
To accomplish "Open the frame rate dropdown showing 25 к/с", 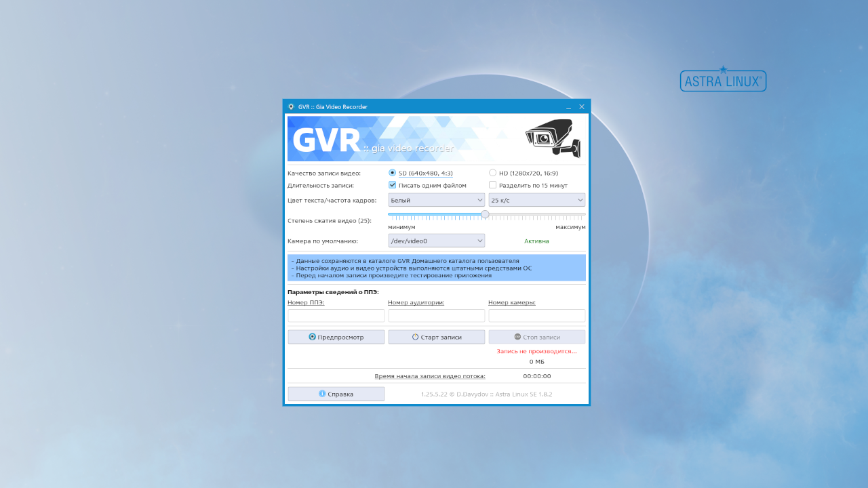I will (x=536, y=200).
